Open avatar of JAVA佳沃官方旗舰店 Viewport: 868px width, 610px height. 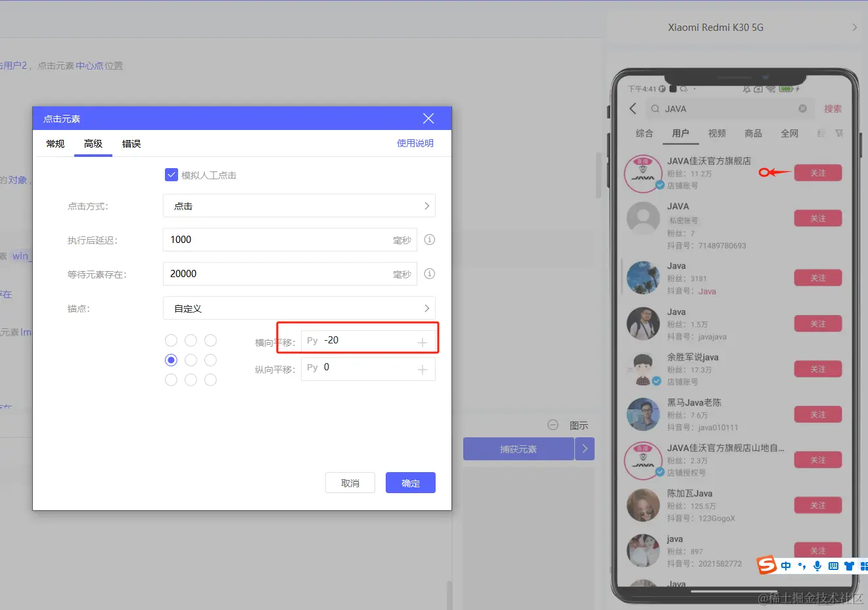click(x=643, y=173)
